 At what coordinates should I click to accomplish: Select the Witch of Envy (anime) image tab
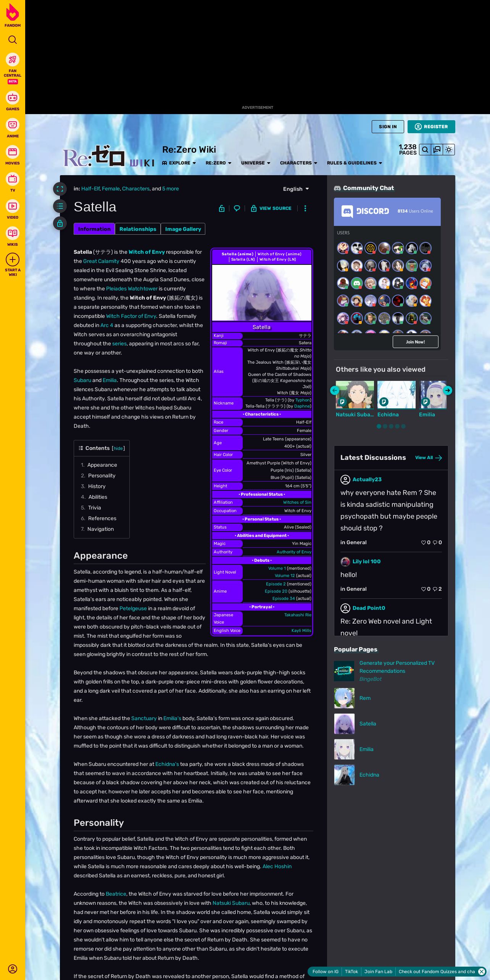pyautogui.click(x=279, y=254)
